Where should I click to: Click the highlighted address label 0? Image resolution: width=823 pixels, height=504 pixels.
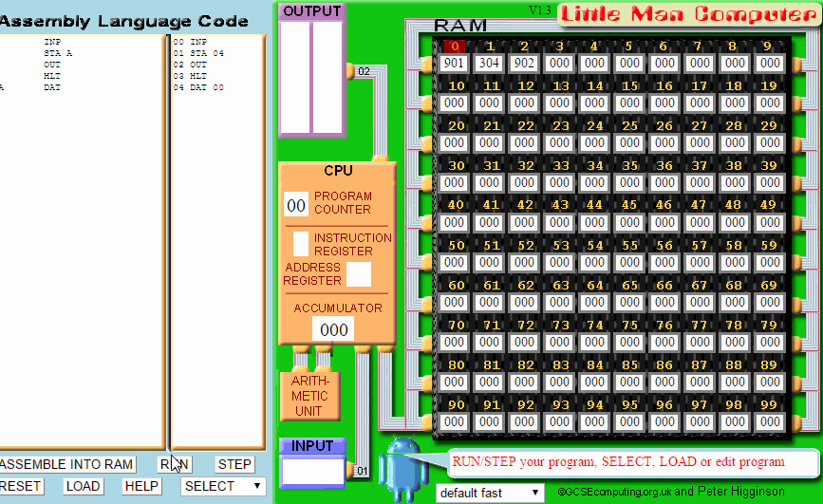pos(455,47)
